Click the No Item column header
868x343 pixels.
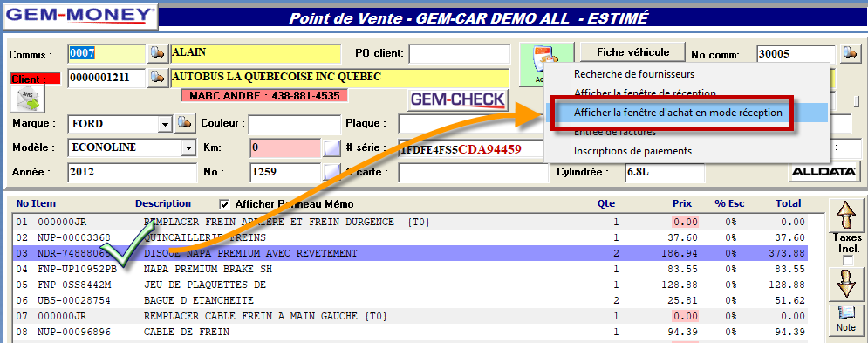click(36, 204)
